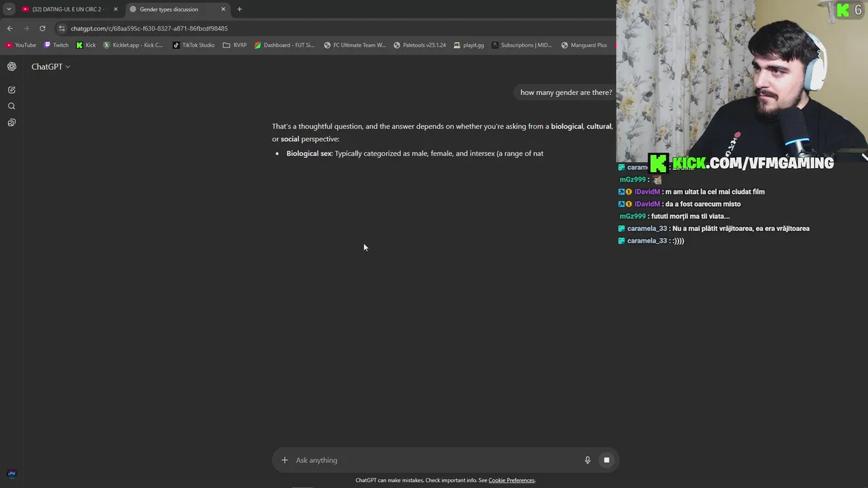Image resolution: width=868 pixels, height=488 pixels.
Task: Open search chats magnifier icon
Action: coord(12,106)
